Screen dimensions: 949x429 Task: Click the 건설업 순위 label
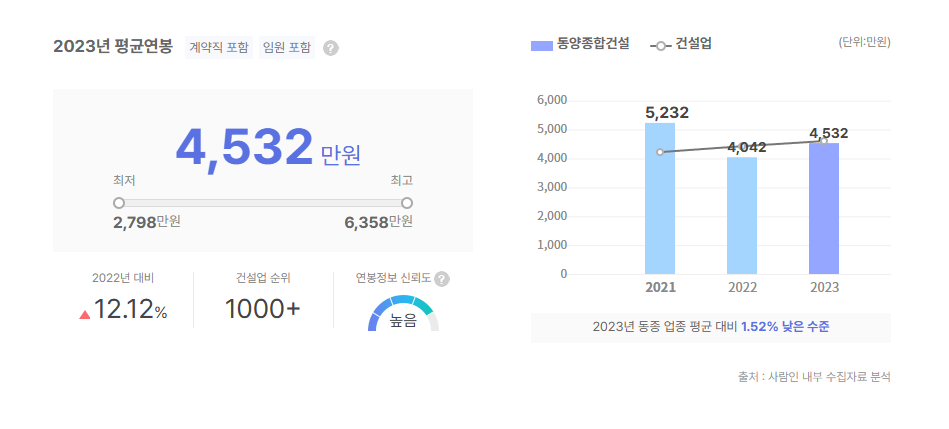pyautogui.click(x=263, y=278)
